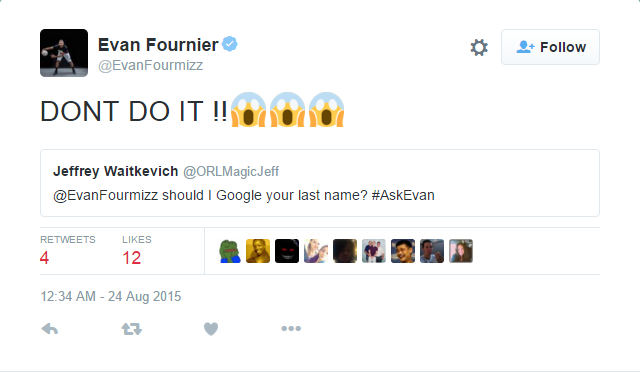
Task: Follow Evan Fournier
Action: [550, 47]
